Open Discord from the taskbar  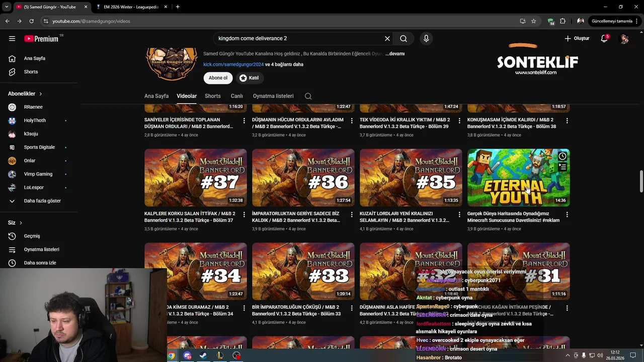tap(187, 355)
